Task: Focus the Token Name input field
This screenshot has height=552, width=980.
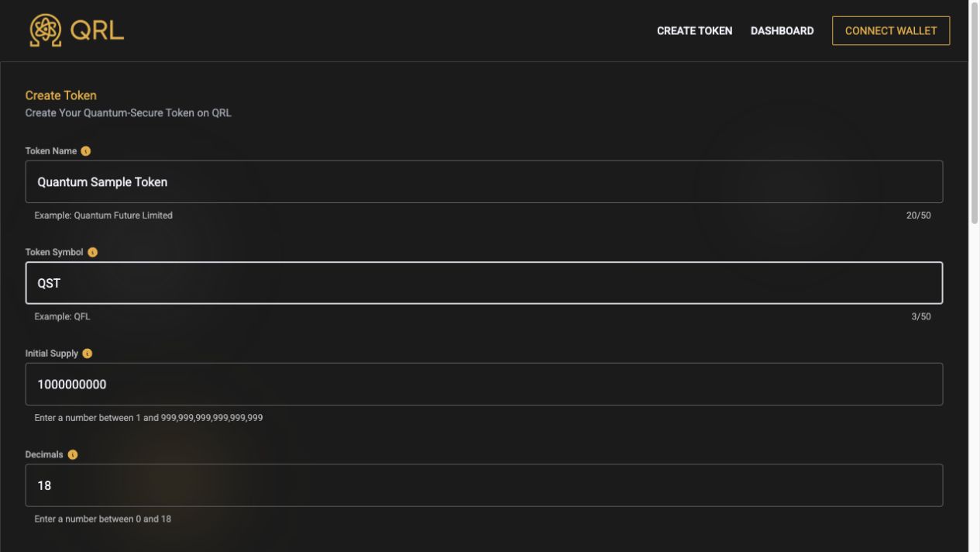Action: point(484,181)
